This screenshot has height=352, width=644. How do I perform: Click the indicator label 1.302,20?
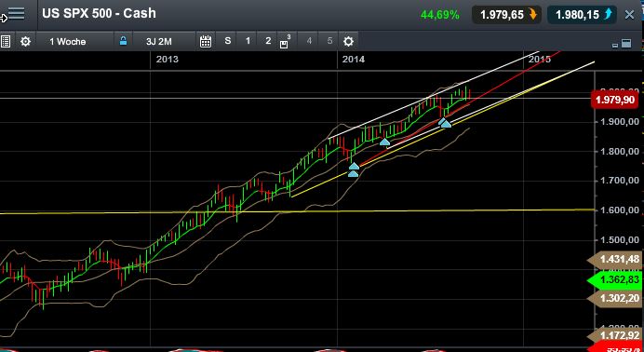click(616, 298)
